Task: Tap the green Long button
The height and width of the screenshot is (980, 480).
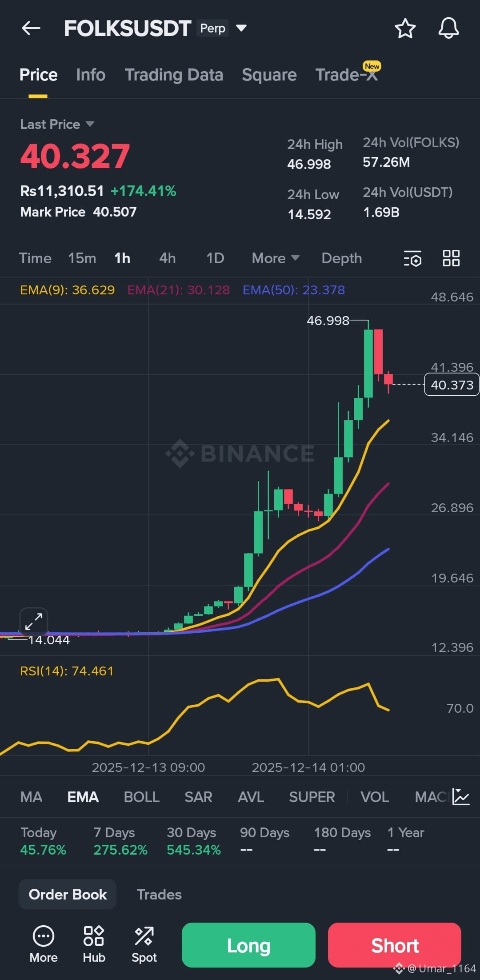Action: click(248, 945)
